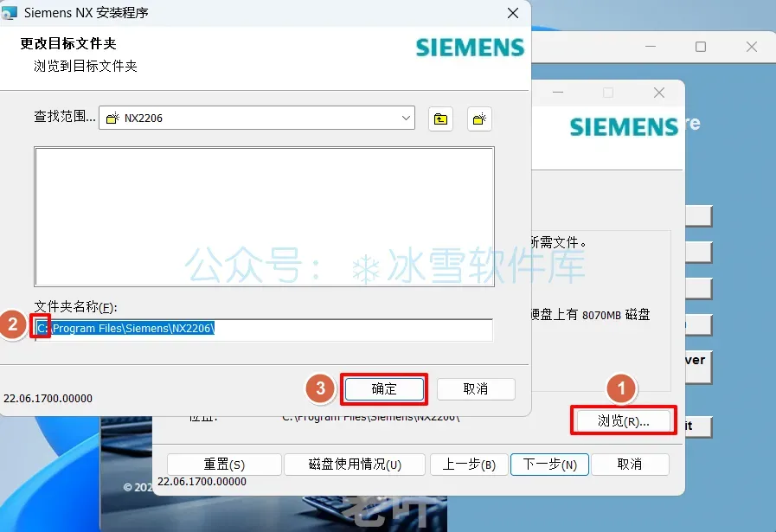Screen dimensions: 776x532
Task: Click the 更改目标文件夹 heading
Action: coord(68,43)
